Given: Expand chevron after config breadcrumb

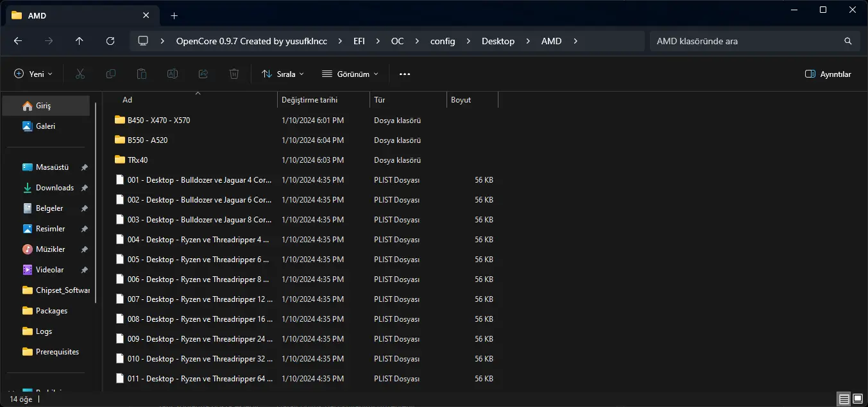Looking at the screenshot, I should pos(468,41).
